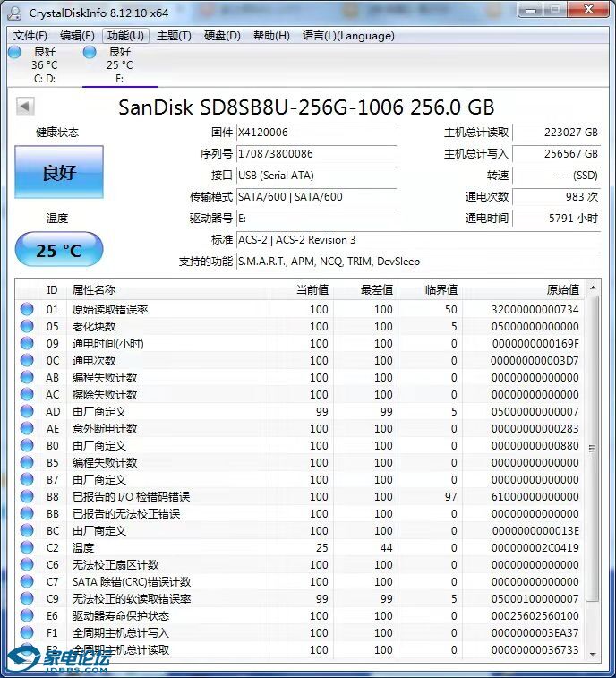Click total host writes value 256567 GB
The height and width of the screenshot is (678, 616).
point(557,154)
